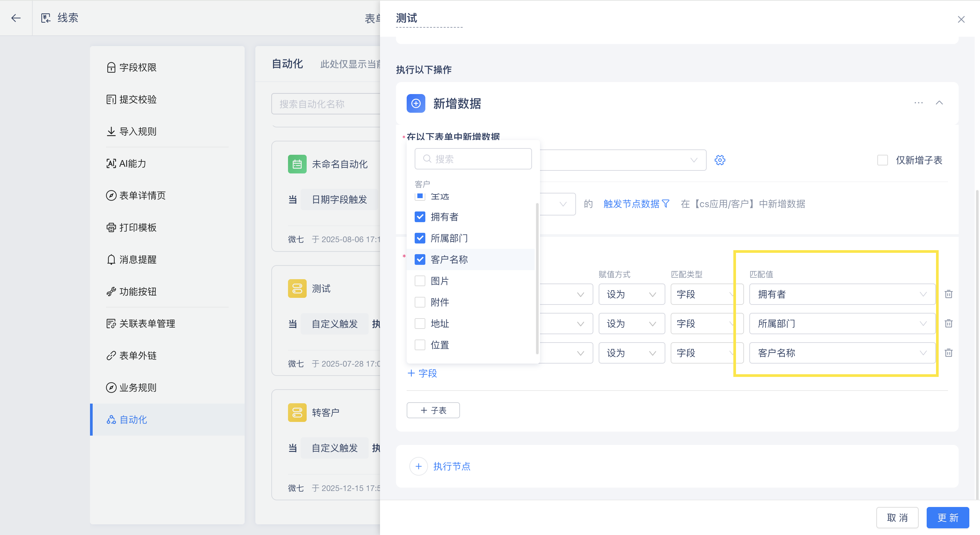Image resolution: width=980 pixels, height=535 pixels.
Task: Click the 测试 title field to rename
Action: coord(429,18)
